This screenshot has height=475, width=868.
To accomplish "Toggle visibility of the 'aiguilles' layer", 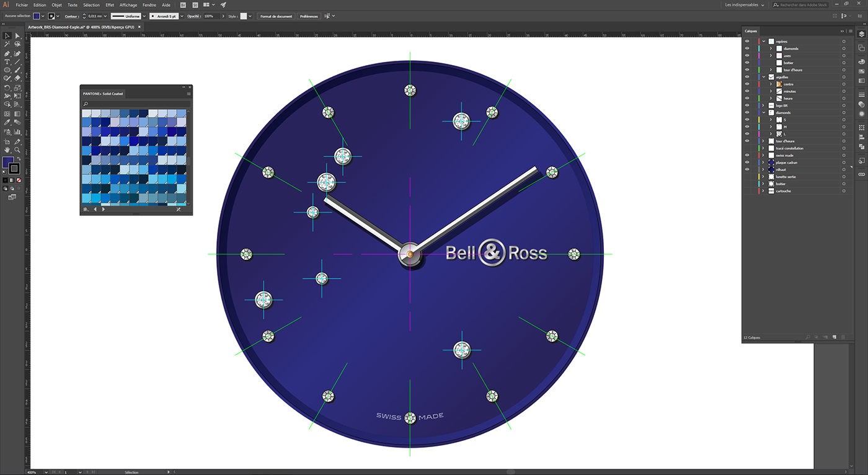I will (x=746, y=77).
